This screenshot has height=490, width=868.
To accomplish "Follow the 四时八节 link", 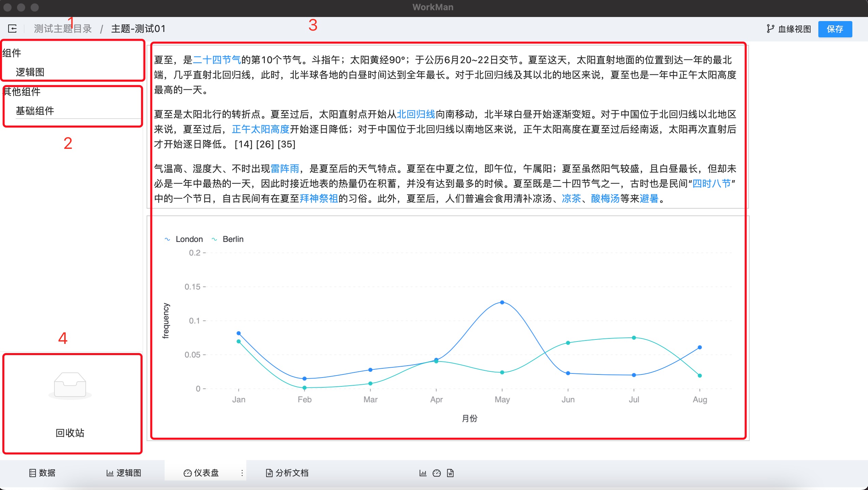I will pos(712,183).
